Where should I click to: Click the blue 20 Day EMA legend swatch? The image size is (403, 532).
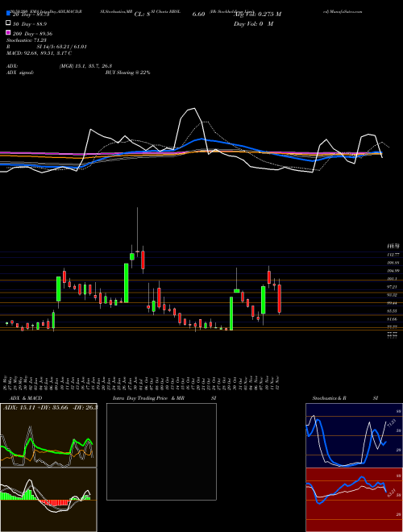[x=8, y=14]
